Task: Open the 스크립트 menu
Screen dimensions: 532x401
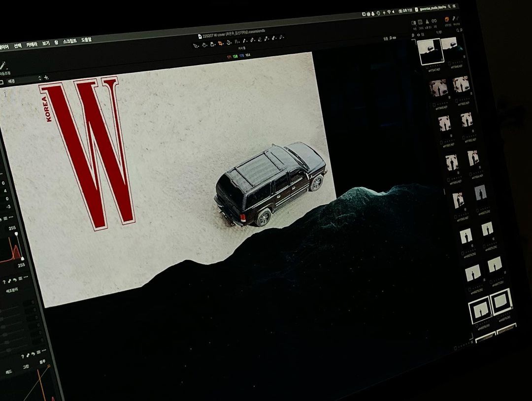Action: (x=69, y=41)
